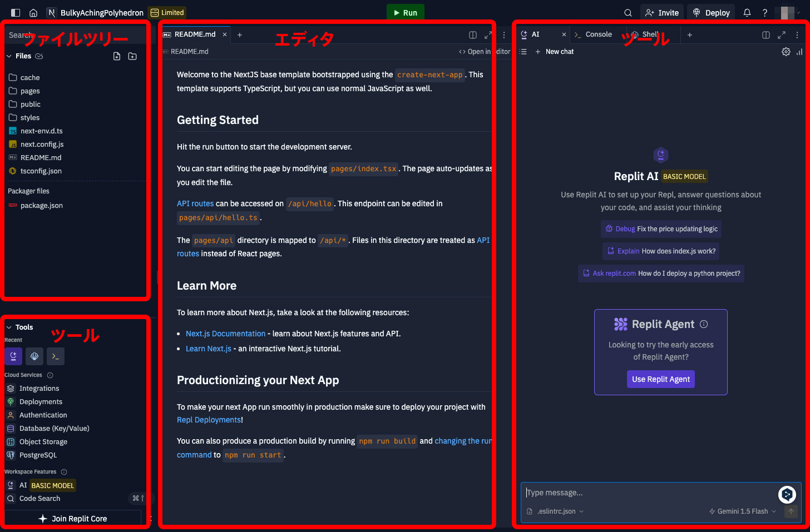Select the README.md editor tab
The image size is (810, 532).
[x=195, y=34]
